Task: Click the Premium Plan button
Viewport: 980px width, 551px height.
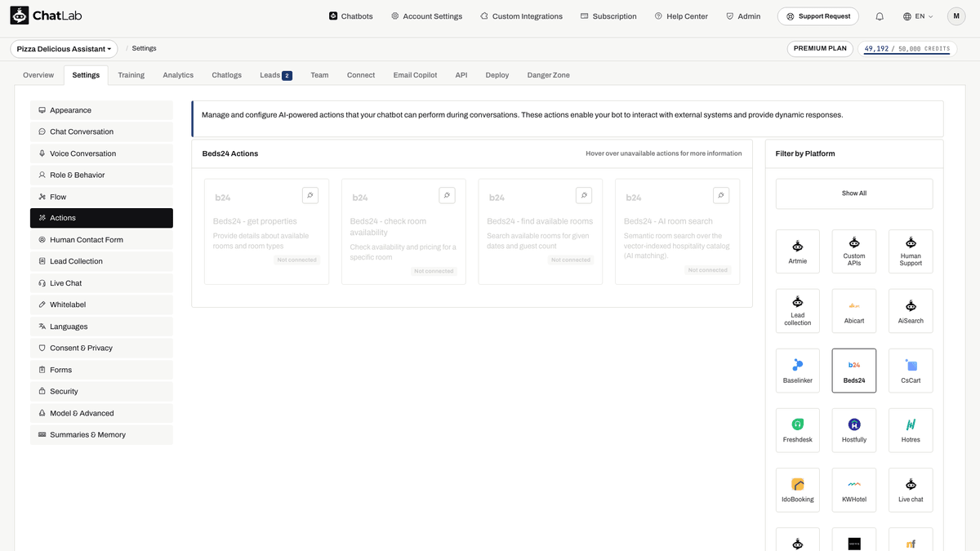Action: pos(820,49)
